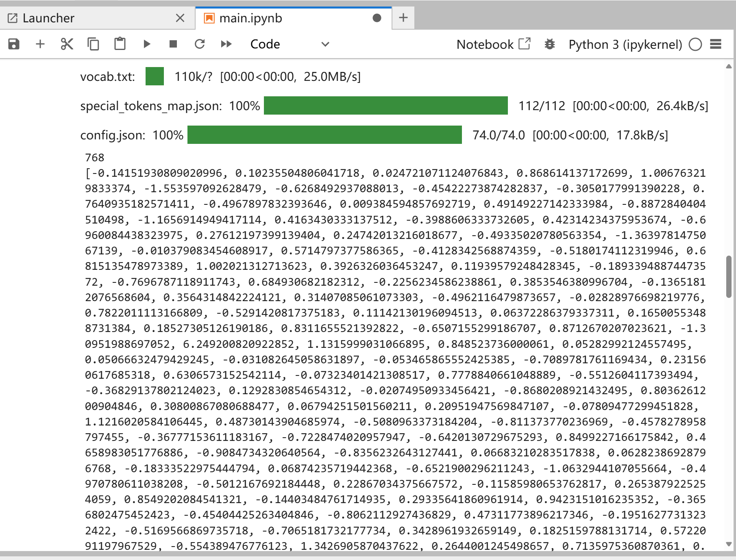Viewport: 736px width, 560px height.
Task: Cut the selected cell using scissors icon
Action: point(67,44)
